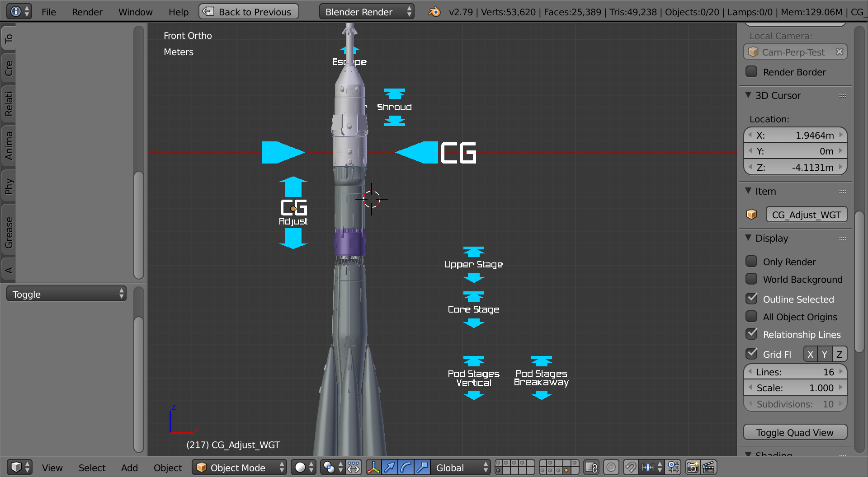Click the Back to Previous button
868x477 pixels.
coord(249,12)
